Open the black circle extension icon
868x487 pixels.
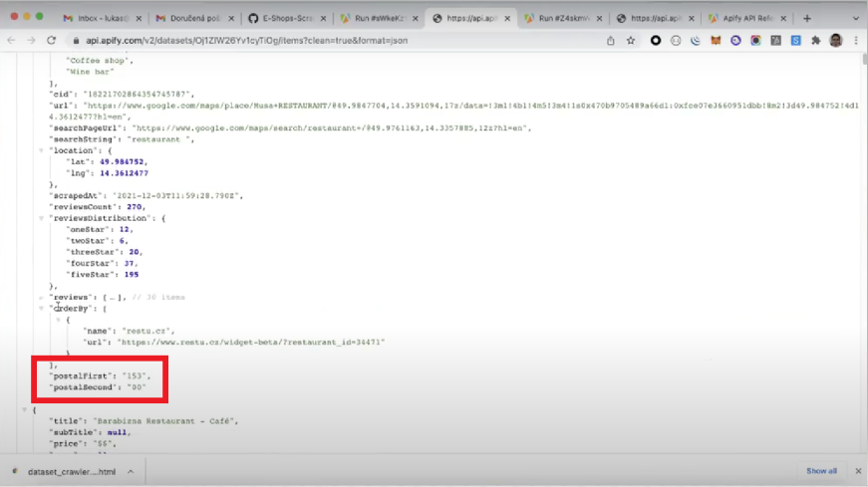click(656, 41)
